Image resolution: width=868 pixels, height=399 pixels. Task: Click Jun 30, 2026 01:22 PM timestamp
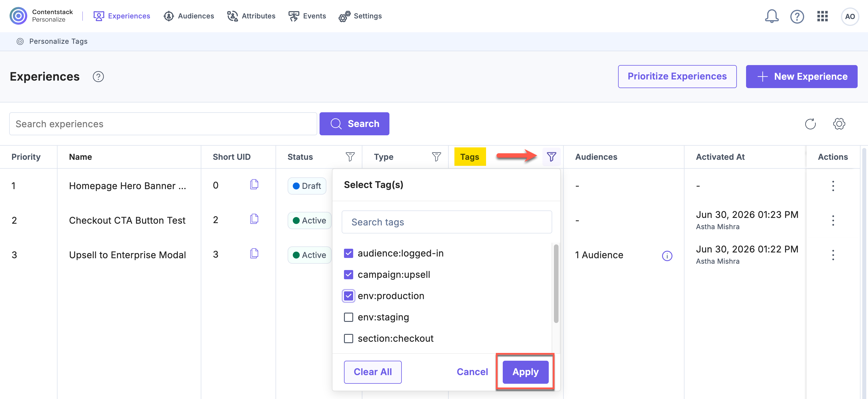coord(747,249)
